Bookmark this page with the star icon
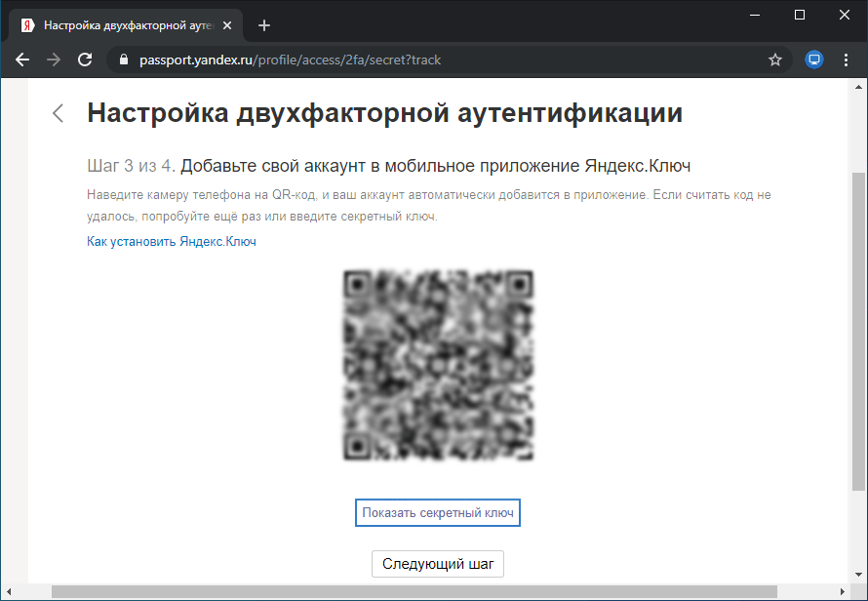The image size is (868, 601). click(x=775, y=60)
